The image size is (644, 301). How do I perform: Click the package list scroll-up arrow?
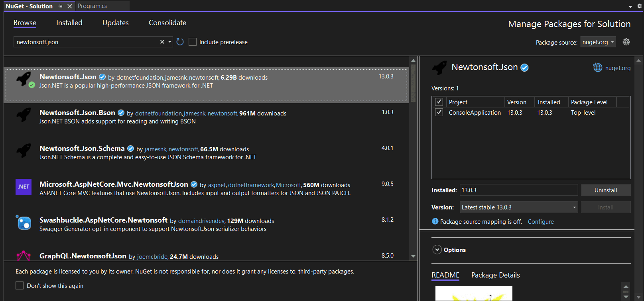pos(413,61)
